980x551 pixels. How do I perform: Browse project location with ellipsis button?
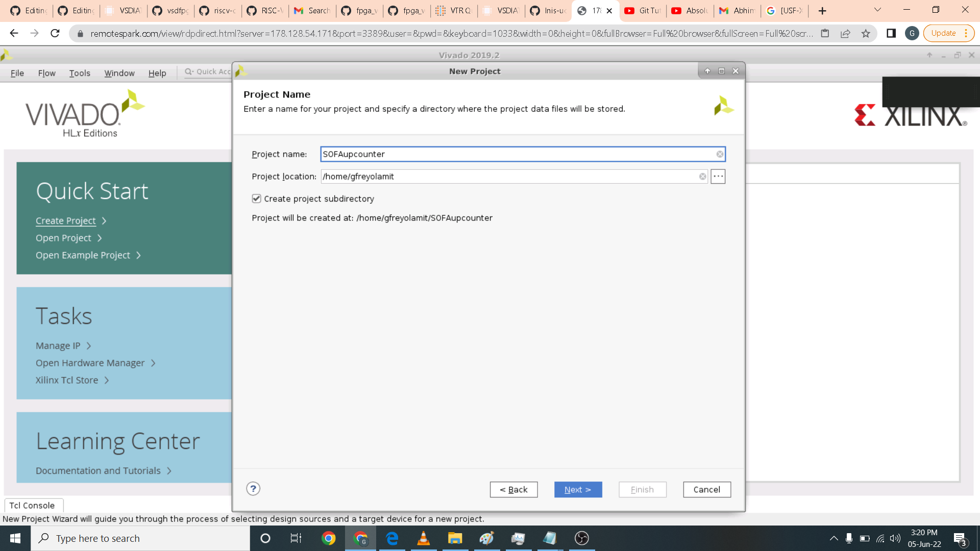[x=718, y=177]
